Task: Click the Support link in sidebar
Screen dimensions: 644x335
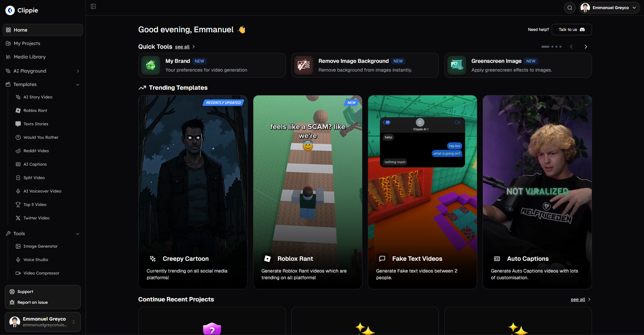Action: pyautogui.click(x=25, y=292)
